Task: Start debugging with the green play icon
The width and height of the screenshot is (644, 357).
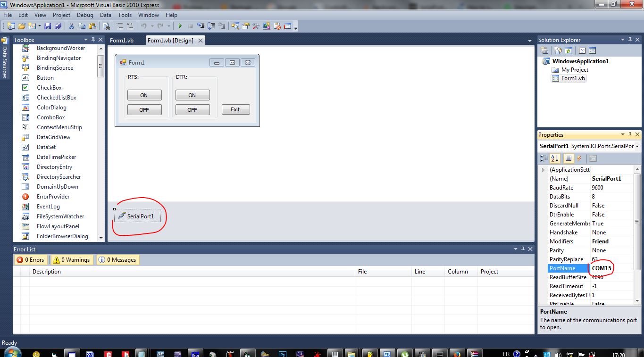Action: click(180, 26)
